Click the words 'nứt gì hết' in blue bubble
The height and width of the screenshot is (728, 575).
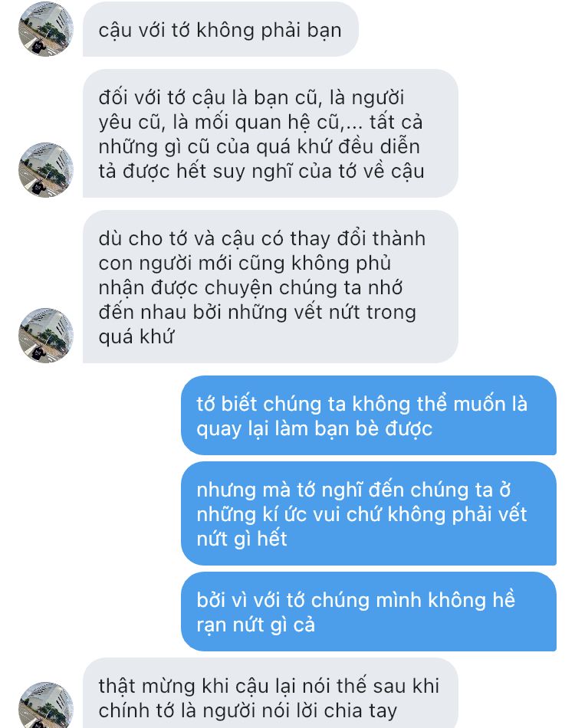[242, 539]
